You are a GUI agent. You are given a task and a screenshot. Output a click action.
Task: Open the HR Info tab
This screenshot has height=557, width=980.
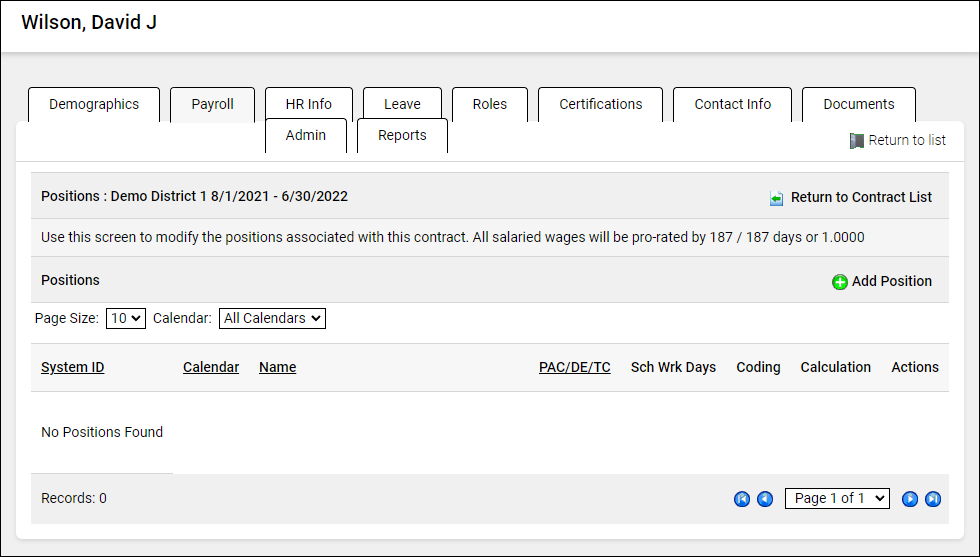tap(308, 104)
